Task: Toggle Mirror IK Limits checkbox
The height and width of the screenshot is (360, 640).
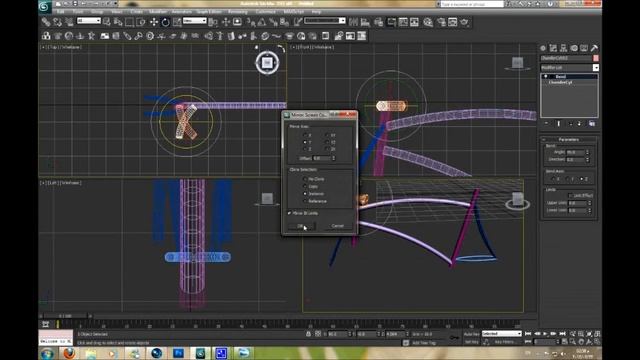Action: coord(289,213)
